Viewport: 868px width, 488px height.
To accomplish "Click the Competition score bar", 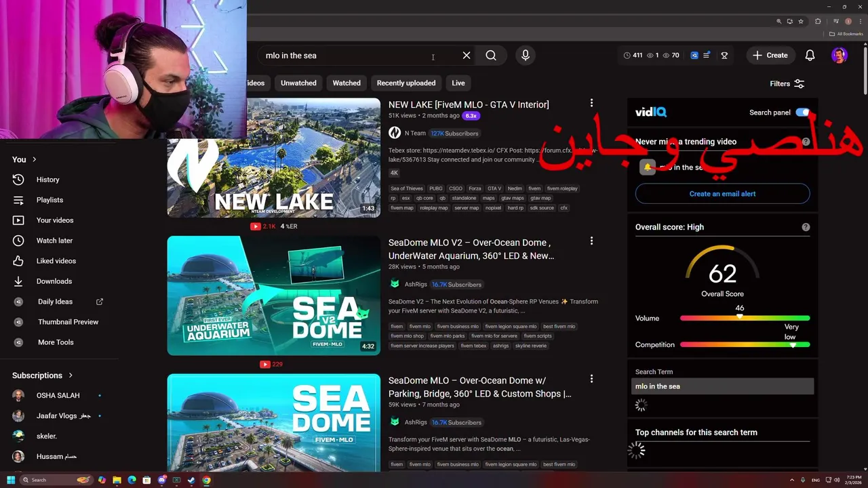I will tap(745, 344).
